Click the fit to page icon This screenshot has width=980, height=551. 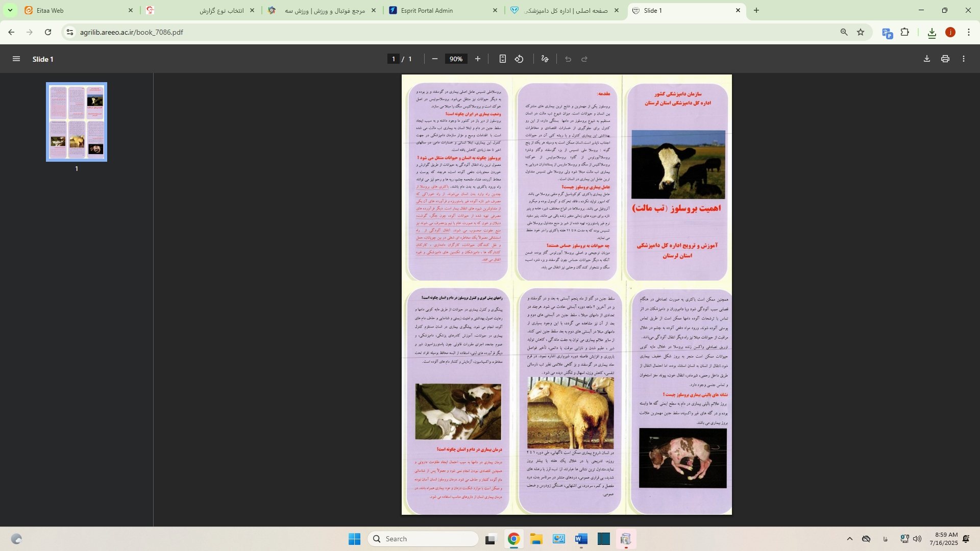point(503,59)
